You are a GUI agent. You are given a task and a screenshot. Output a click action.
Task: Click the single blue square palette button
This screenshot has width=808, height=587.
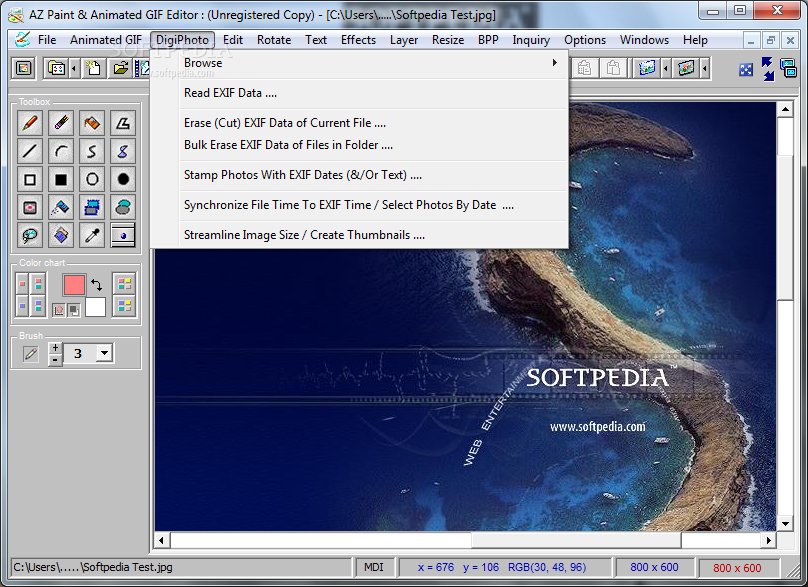pos(22,306)
